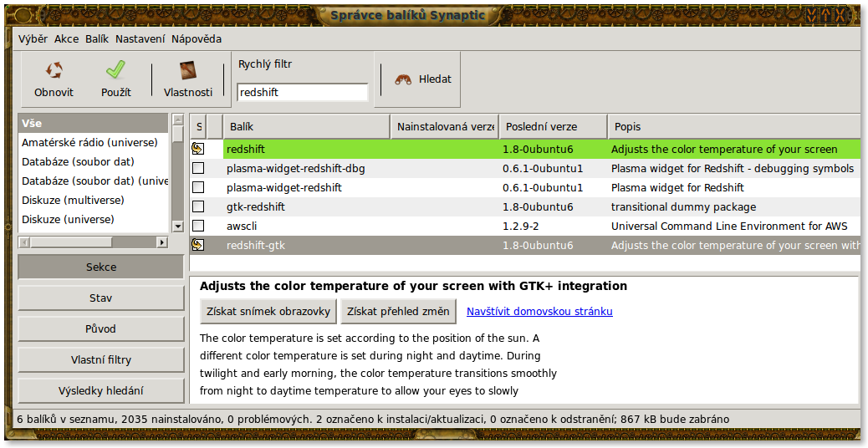Click the section list vertical scrollbar handle
The width and height of the screenshot is (868, 448).
pyautogui.click(x=177, y=135)
